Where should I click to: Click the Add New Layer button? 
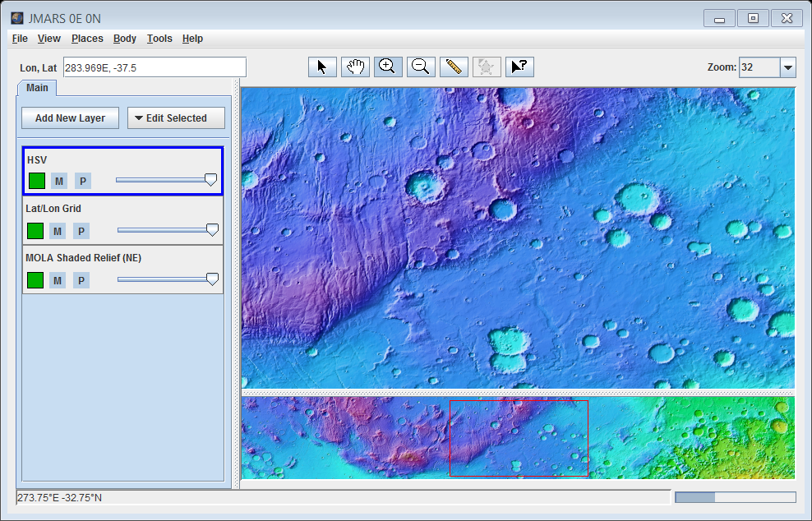[70, 118]
